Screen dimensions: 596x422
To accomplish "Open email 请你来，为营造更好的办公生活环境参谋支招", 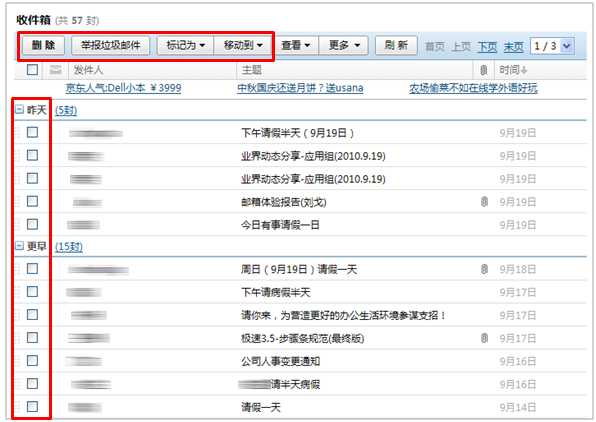I will click(343, 315).
